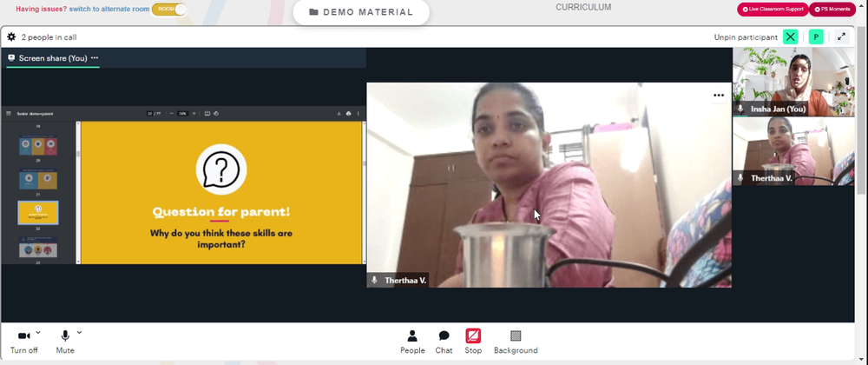Zoom in on the PDF viewer
This screenshot has height=365, width=868.
pyautogui.click(x=194, y=114)
